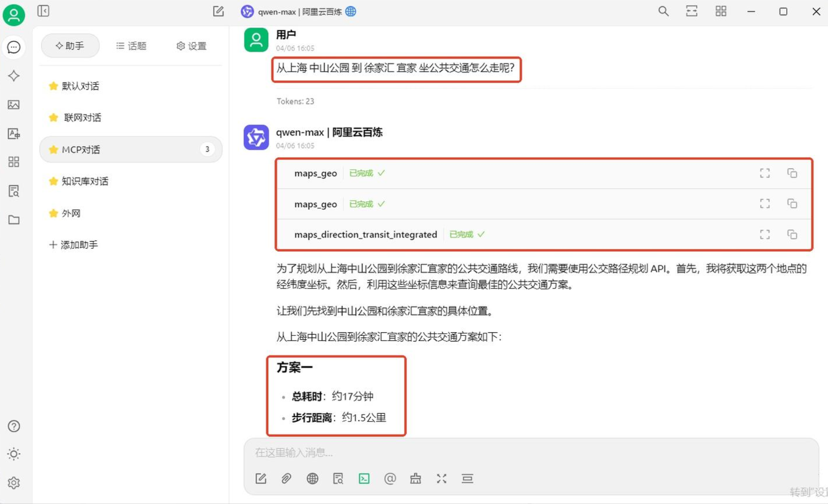Viewport: 828px width, 504px height.
Task: Open the qwen-max model selector in title bar
Action: coord(298,12)
